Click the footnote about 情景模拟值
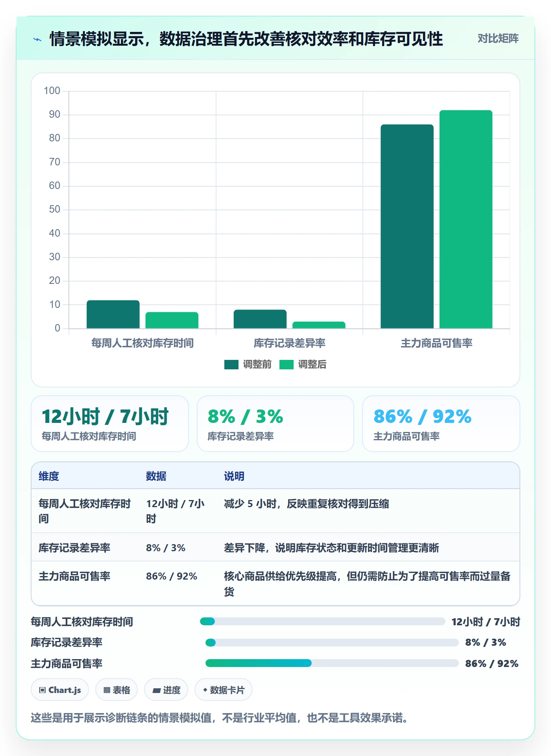This screenshot has height=756, width=551. (x=221, y=718)
